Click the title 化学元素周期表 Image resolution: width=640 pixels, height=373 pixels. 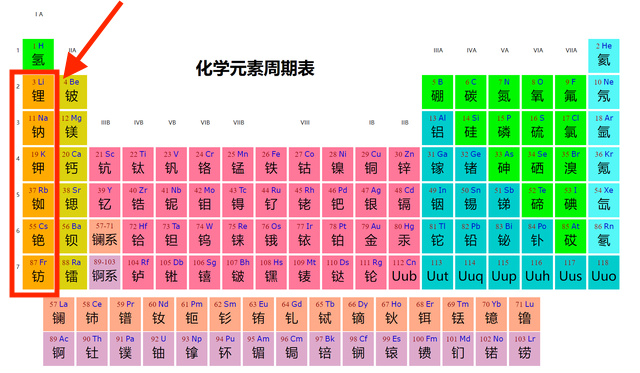point(255,68)
